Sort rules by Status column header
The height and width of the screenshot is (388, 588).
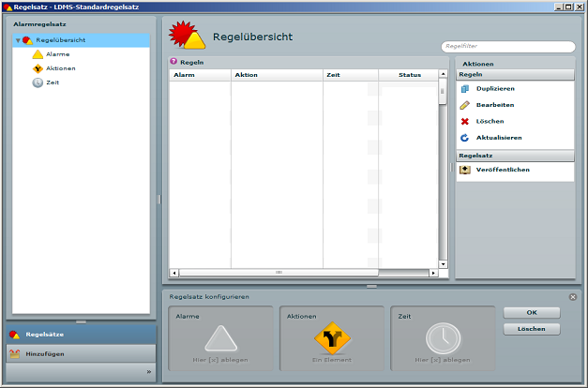pos(409,75)
